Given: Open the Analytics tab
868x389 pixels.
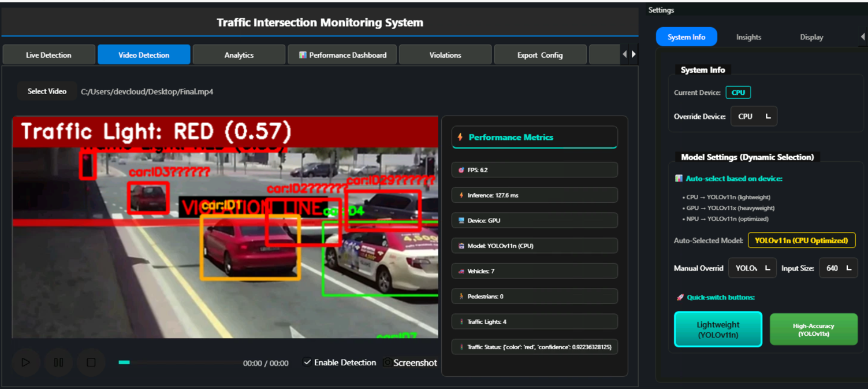Looking at the screenshot, I should (239, 55).
